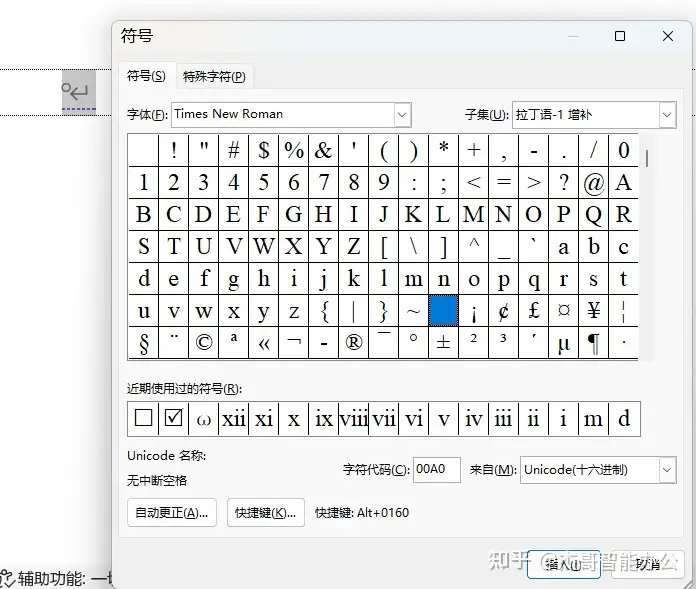Select recently used empty checkbox symbol
Viewport: 696px width, 589px height.
tap(143, 418)
